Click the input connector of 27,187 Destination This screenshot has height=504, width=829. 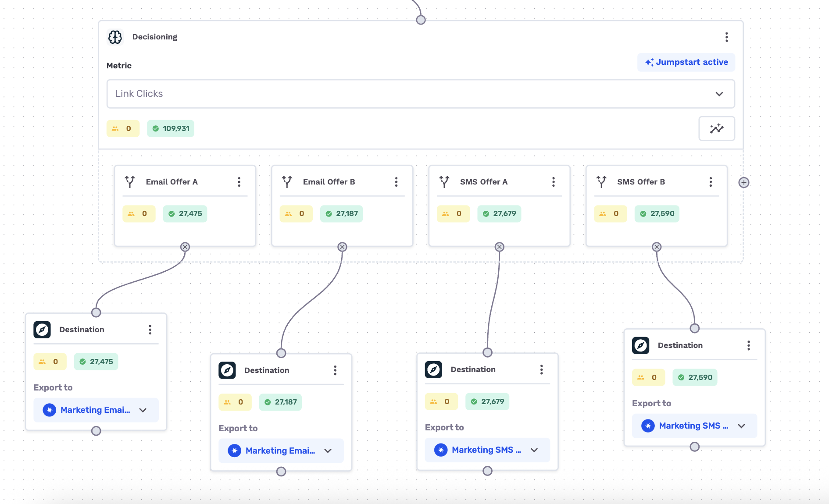tap(281, 353)
